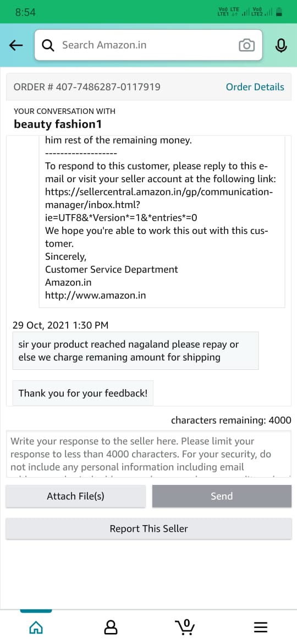Viewport: 297px width, 644px height.
Task: Tap the back arrow icon
Action: pos(16,45)
